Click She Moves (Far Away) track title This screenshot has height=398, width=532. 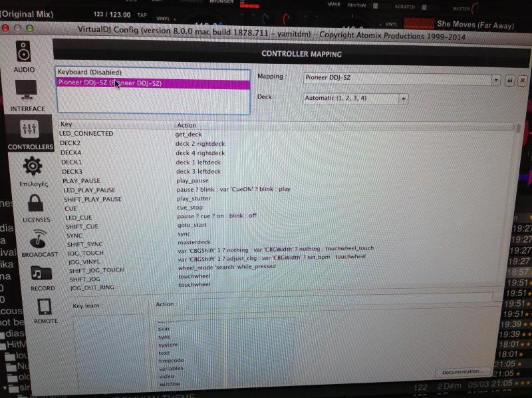(475, 25)
